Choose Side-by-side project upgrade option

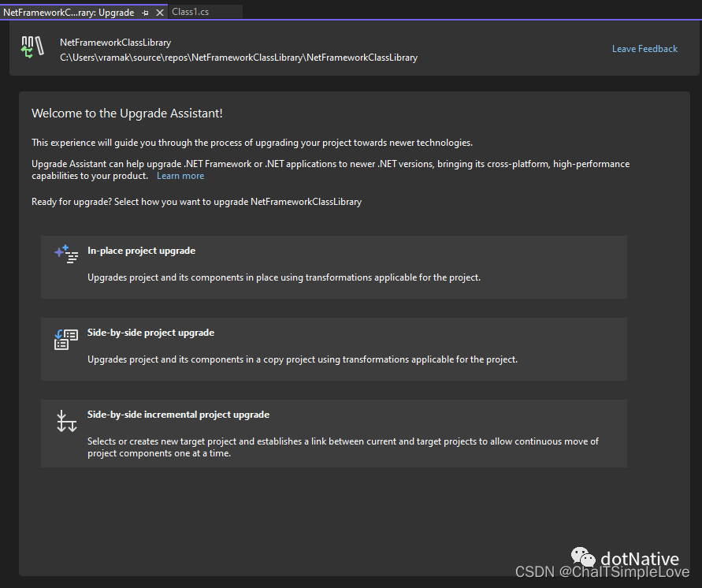click(334, 349)
